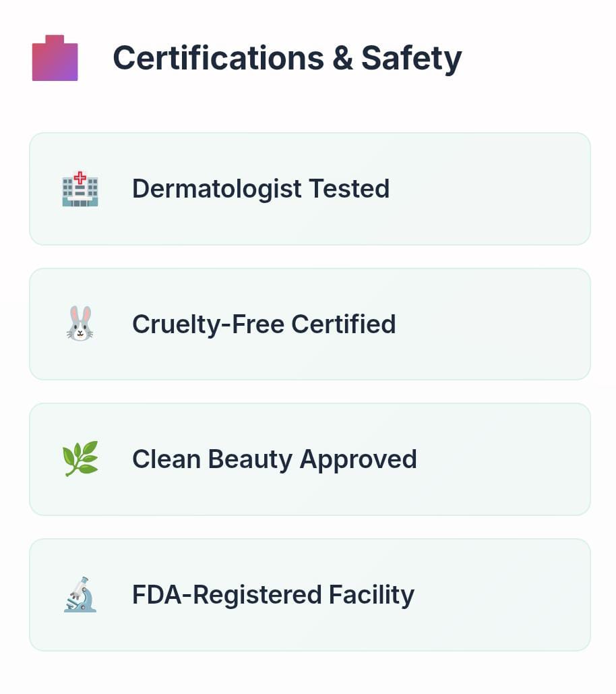Click the rabbit icon for Cruelty-Free Certified

click(x=80, y=324)
